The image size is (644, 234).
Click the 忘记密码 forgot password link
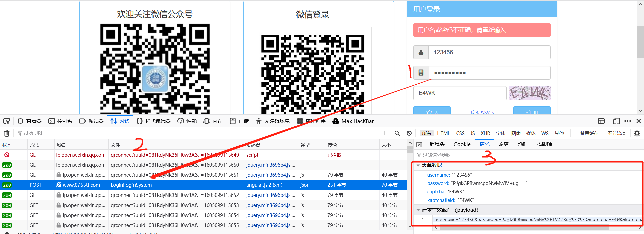[482, 112]
